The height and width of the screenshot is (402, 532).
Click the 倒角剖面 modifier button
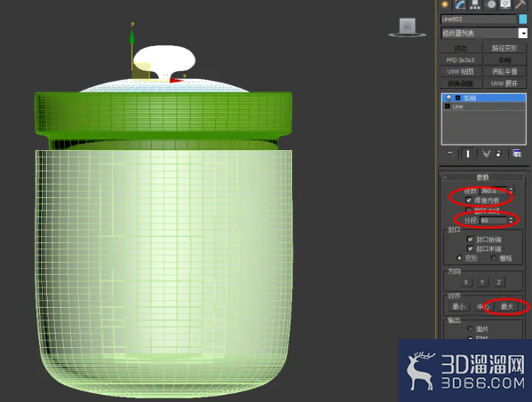(461, 83)
